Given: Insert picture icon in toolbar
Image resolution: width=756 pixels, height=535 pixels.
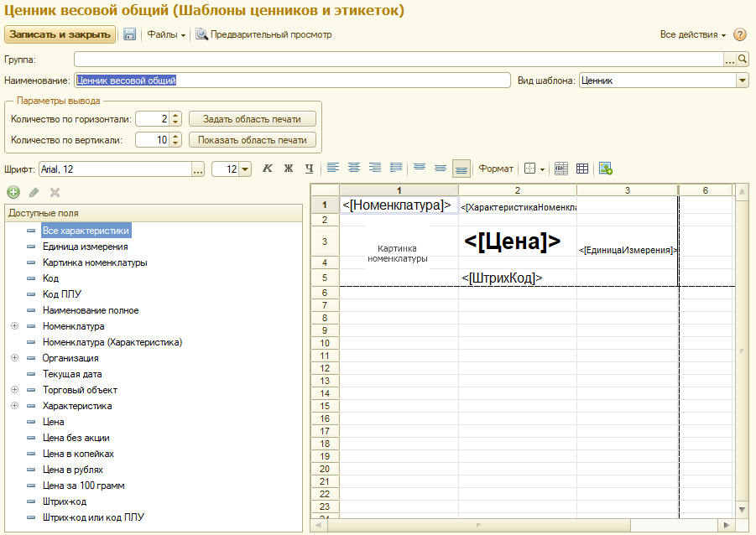Looking at the screenshot, I should 606,169.
